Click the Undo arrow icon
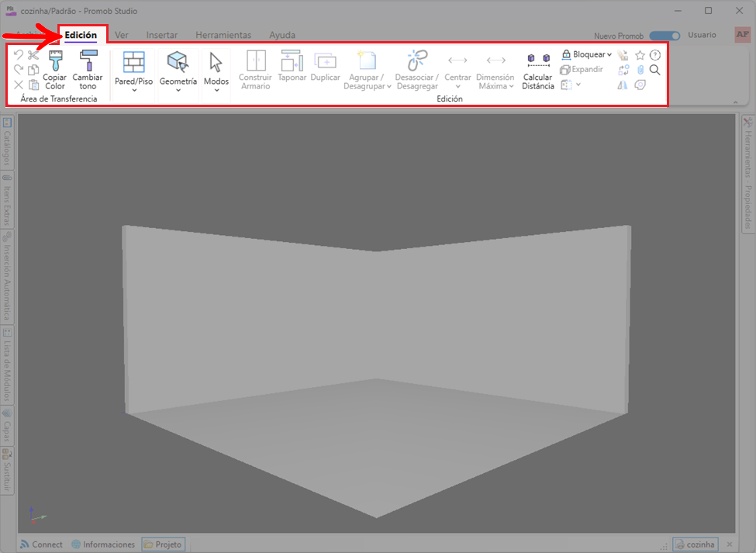This screenshot has width=756, height=553. tap(19, 55)
